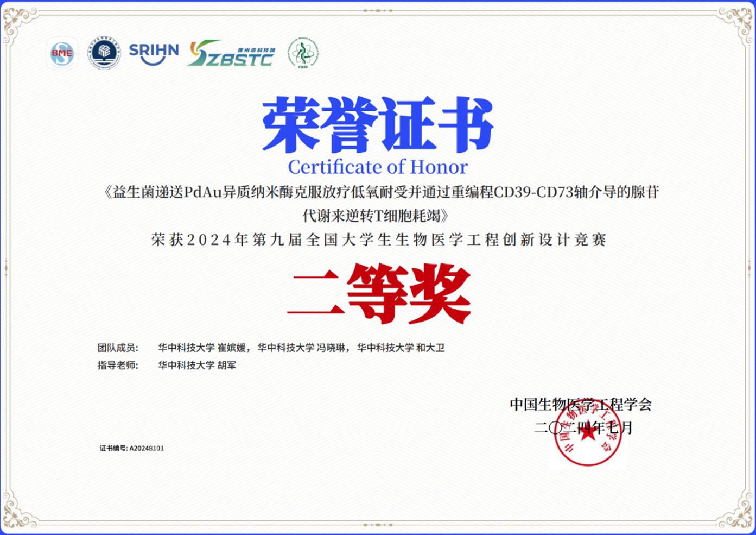The image size is (756, 535).
Task: Click the red official seal stamp
Action: click(x=588, y=433)
